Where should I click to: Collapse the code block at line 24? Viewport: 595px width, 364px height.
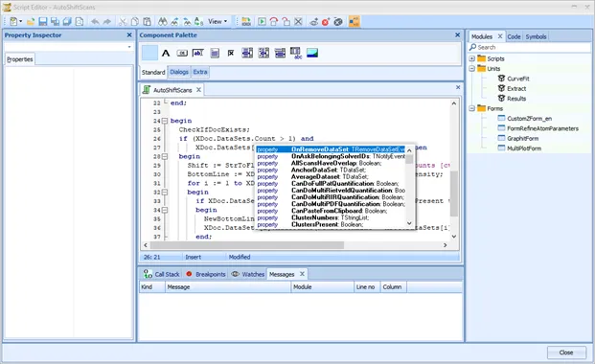click(x=164, y=121)
